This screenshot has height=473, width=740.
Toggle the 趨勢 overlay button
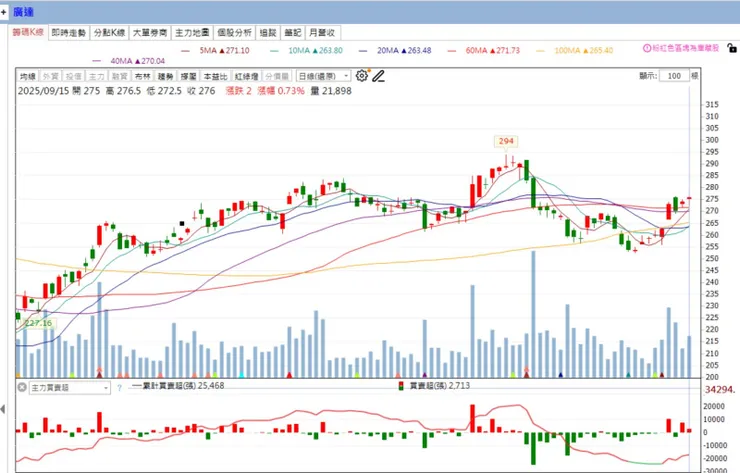coord(166,76)
